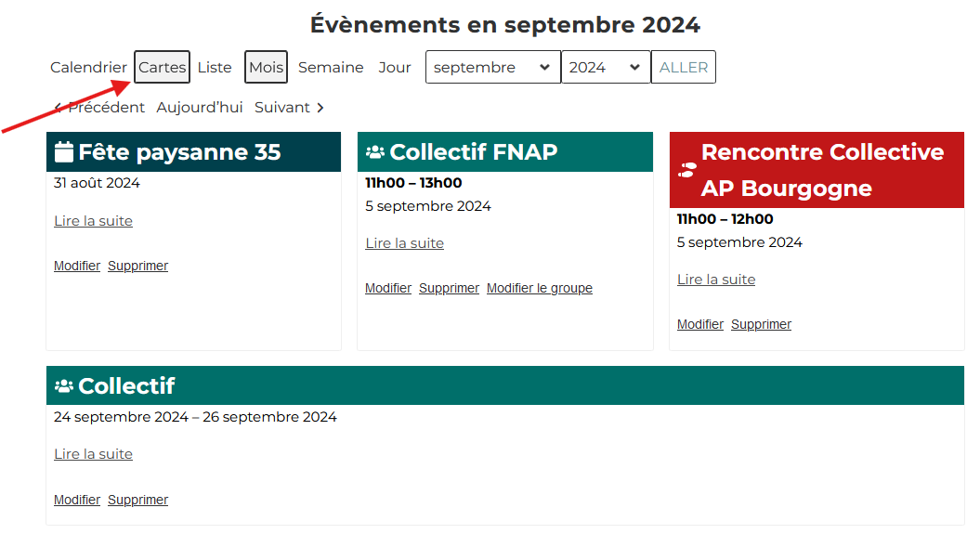980x534 pixels.
Task: Open the month dropdown showing septembre
Action: click(x=492, y=67)
